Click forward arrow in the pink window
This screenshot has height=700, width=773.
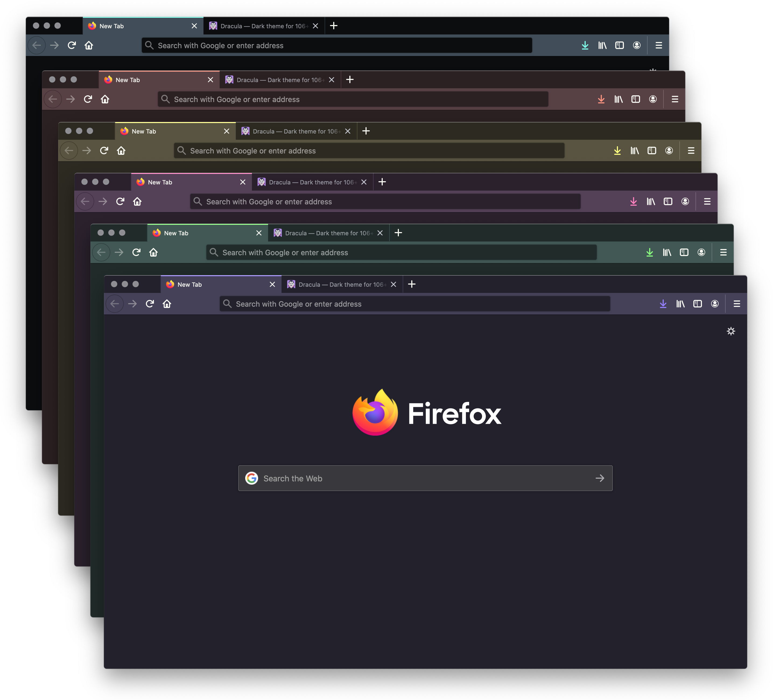[x=103, y=201]
